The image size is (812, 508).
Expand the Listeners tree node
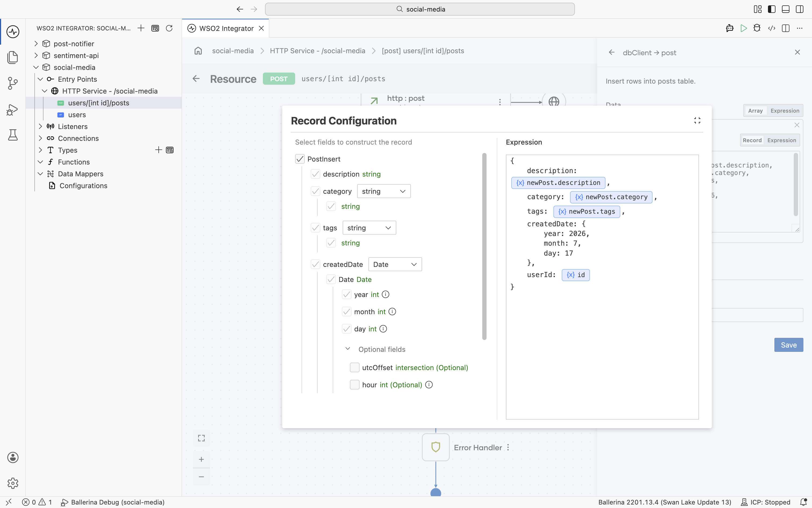pyautogui.click(x=40, y=127)
